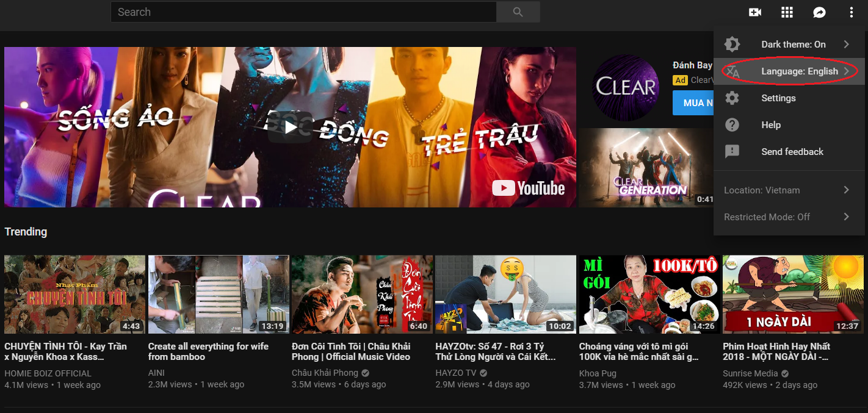Open CHUYỆN TÌNH TÔI video thumbnail
This screenshot has height=413, width=868.
click(74, 295)
